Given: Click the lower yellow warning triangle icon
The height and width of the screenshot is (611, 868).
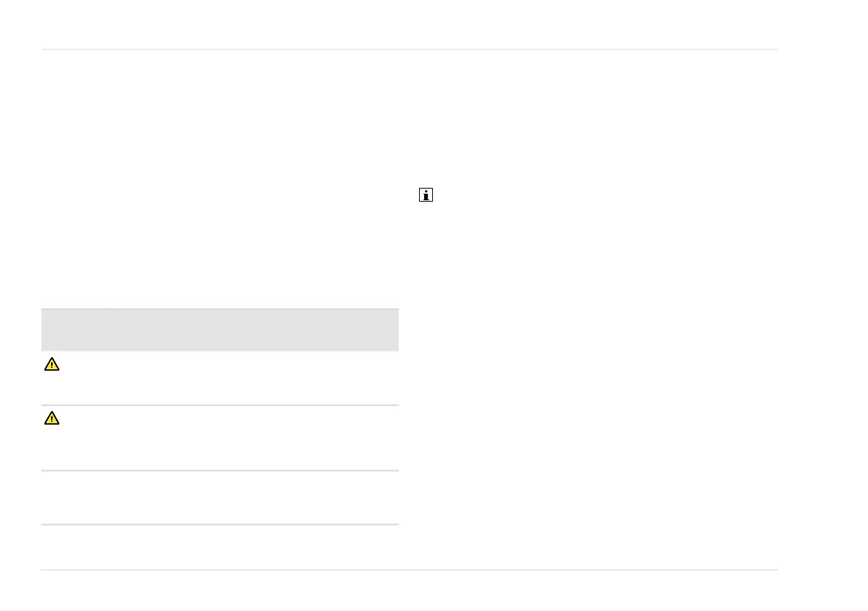Looking at the screenshot, I should [52, 418].
